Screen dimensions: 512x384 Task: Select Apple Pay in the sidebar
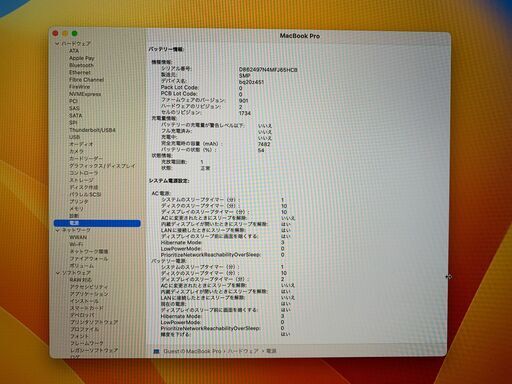(x=82, y=58)
